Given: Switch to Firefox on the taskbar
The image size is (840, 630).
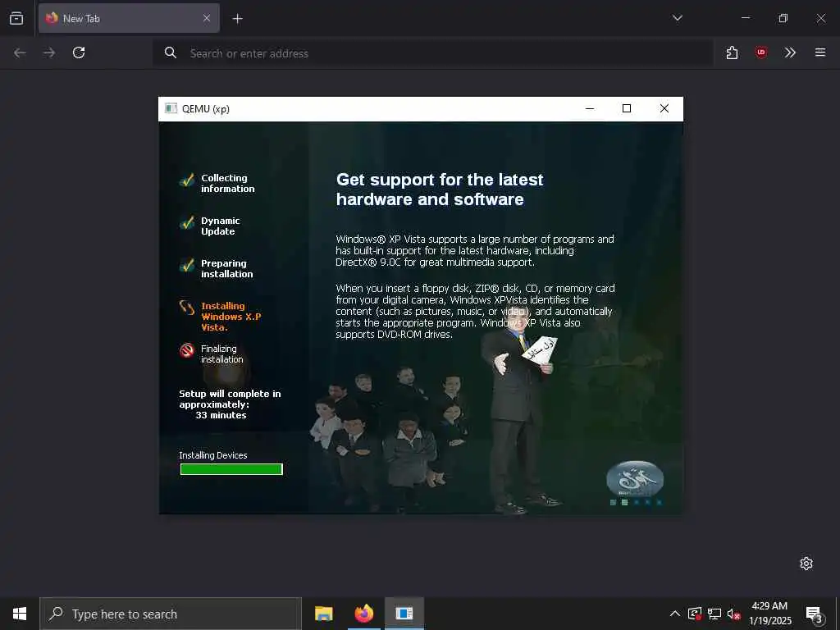Looking at the screenshot, I should (363, 614).
